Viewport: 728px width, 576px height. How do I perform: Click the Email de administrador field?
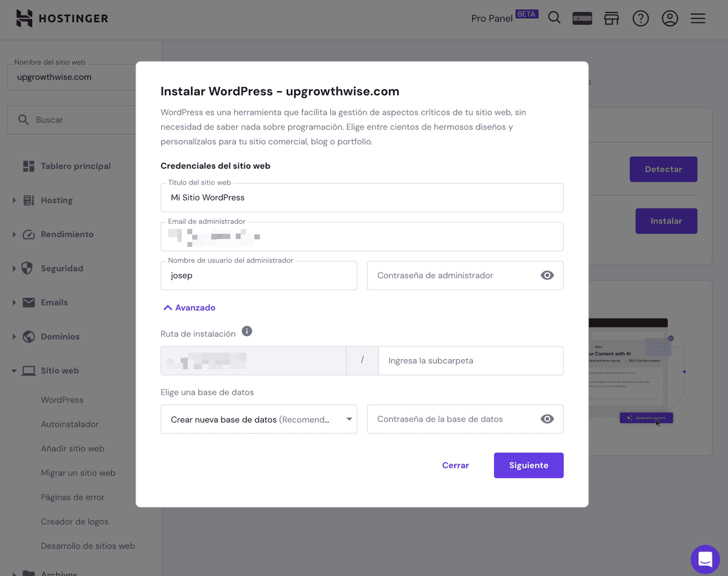pos(362,237)
